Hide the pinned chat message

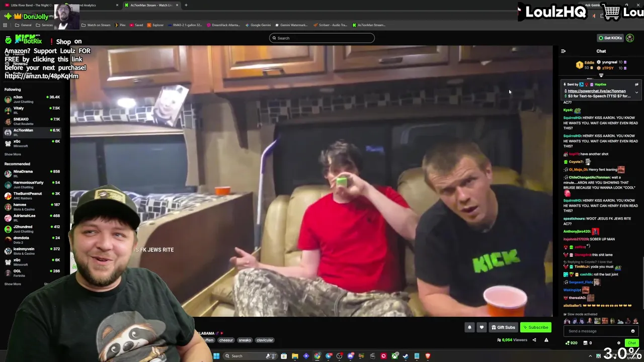point(636,84)
